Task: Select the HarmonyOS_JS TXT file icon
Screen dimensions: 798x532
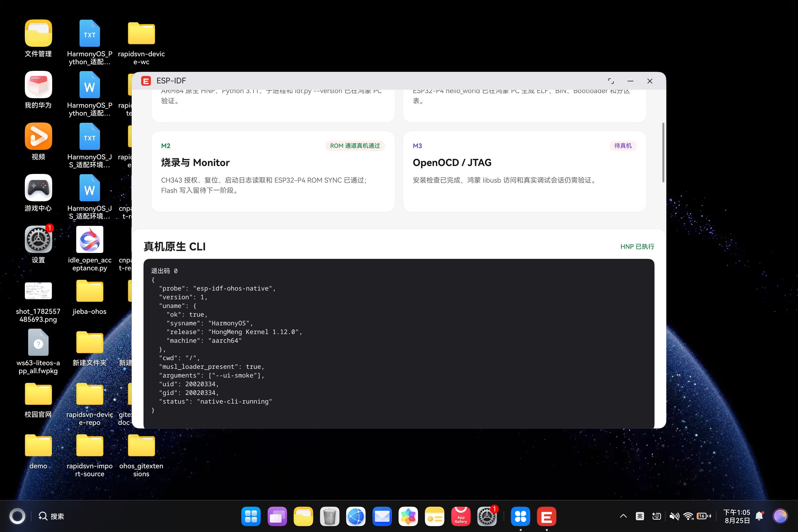Action: (x=90, y=136)
